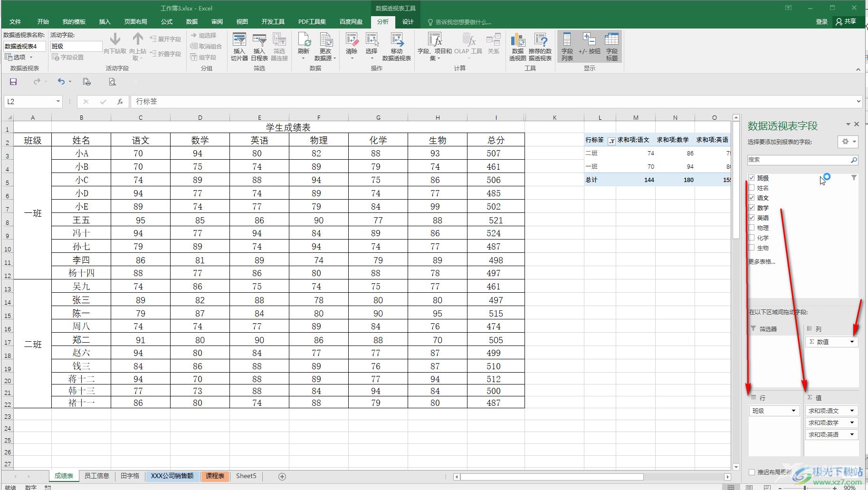Open Fields, Items and Sets icon

[434, 47]
